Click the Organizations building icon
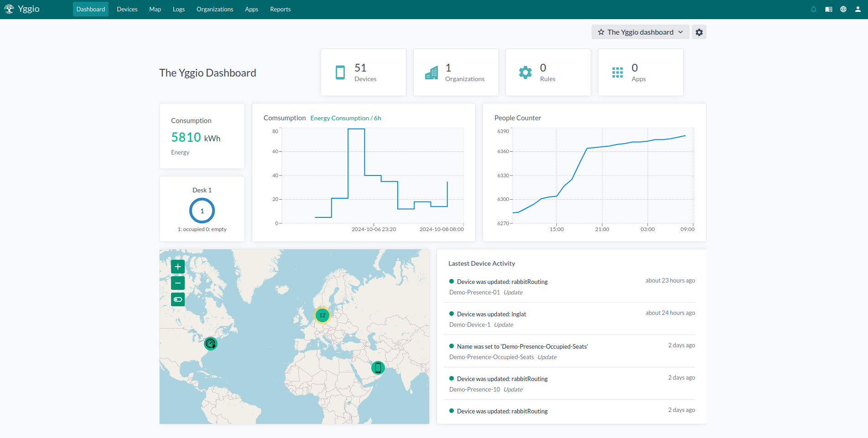 coord(431,72)
